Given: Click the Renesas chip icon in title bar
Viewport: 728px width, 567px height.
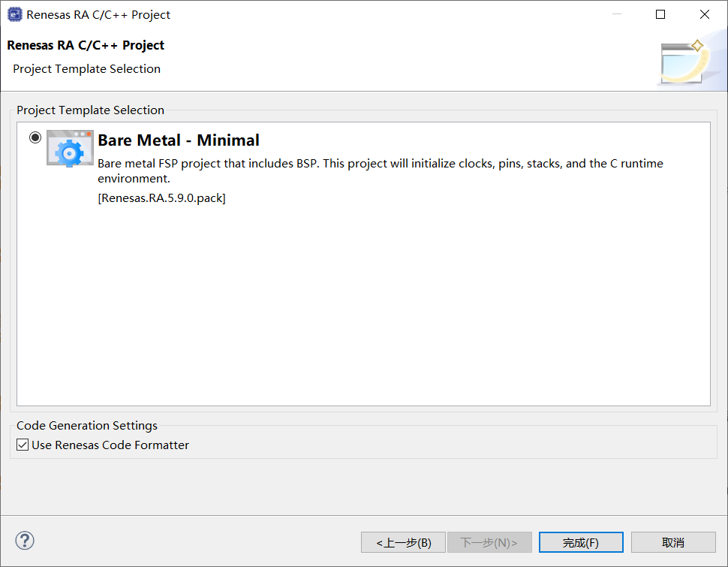Looking at the screenshot, I should 14,14.
